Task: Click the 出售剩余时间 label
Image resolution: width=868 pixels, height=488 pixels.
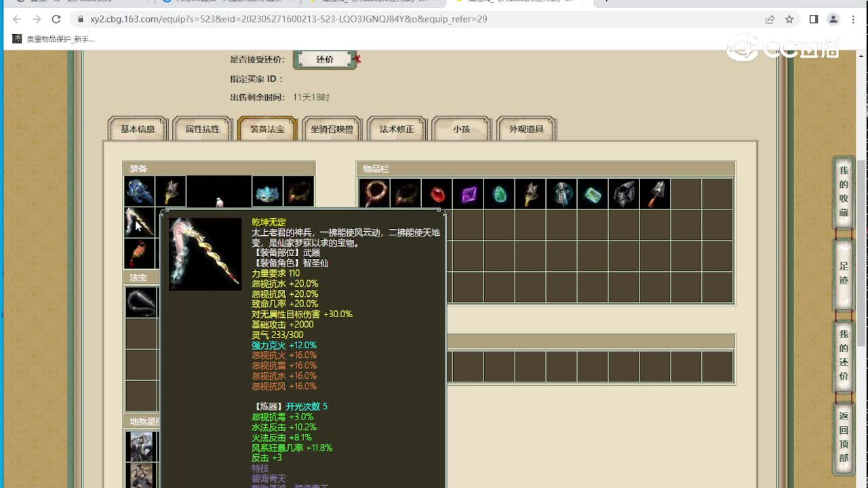Action: (257, 98)
